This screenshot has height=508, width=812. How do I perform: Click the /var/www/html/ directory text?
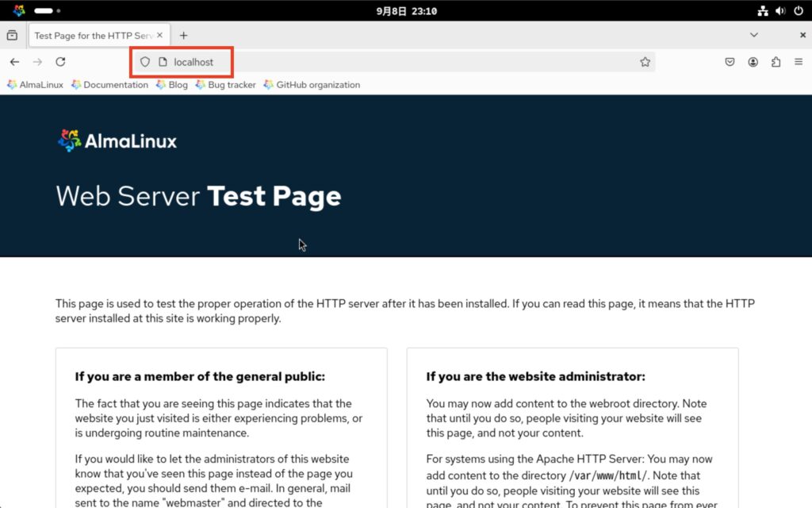coord(608,475)
